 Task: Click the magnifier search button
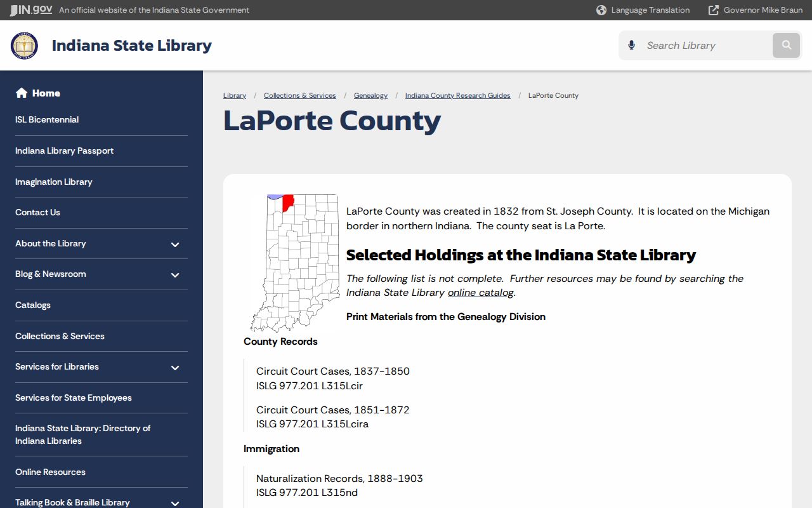coord(787,45)
